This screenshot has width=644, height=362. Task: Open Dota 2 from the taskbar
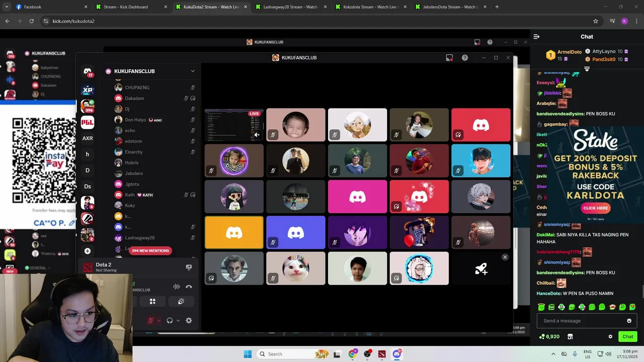[382, 354]
